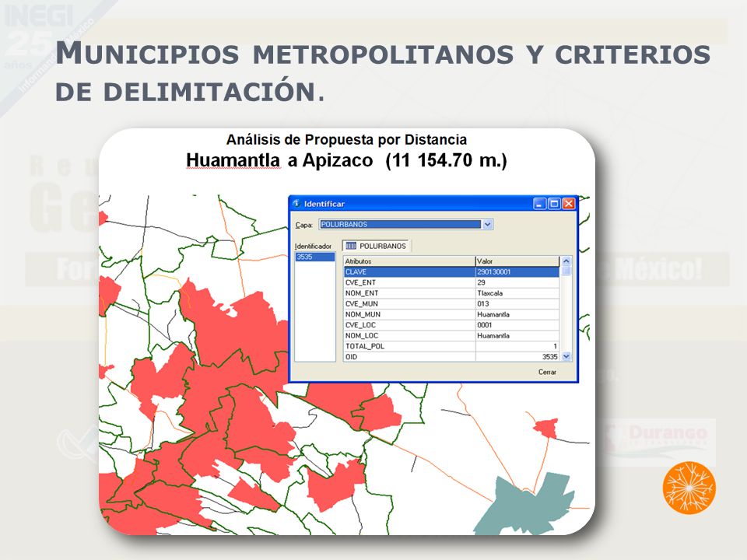Click the Cerrar button
The height and width of the screenshot is (560, 747).
coord(547,372)
